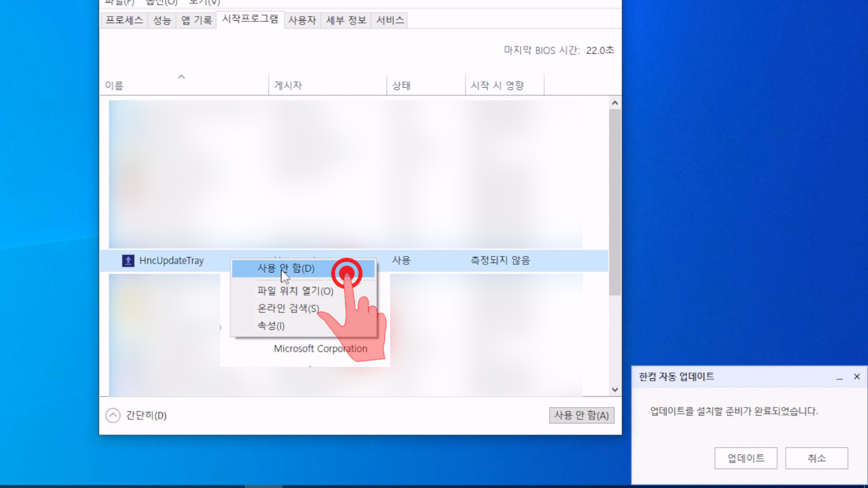The height and width of the screenshot is (488, 868).
Task: Toggle sort with arrow above 이름 column
Action: pyautogui.click(x=181, y=77)
